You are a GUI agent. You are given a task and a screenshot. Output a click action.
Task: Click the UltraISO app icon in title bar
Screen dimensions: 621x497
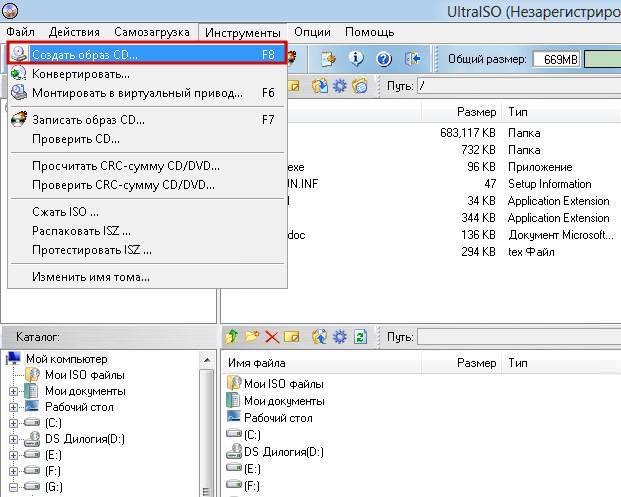(x=10, y=10)
